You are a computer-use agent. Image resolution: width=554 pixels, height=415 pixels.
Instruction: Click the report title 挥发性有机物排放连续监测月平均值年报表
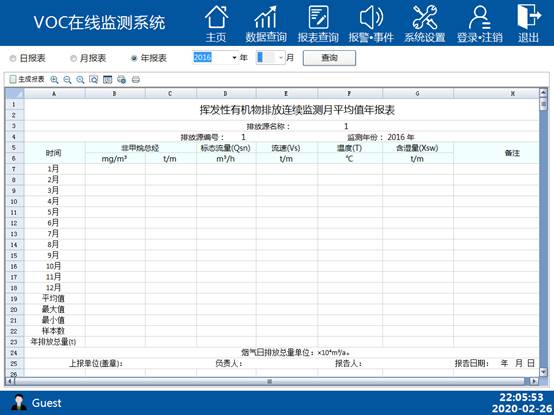297,110
